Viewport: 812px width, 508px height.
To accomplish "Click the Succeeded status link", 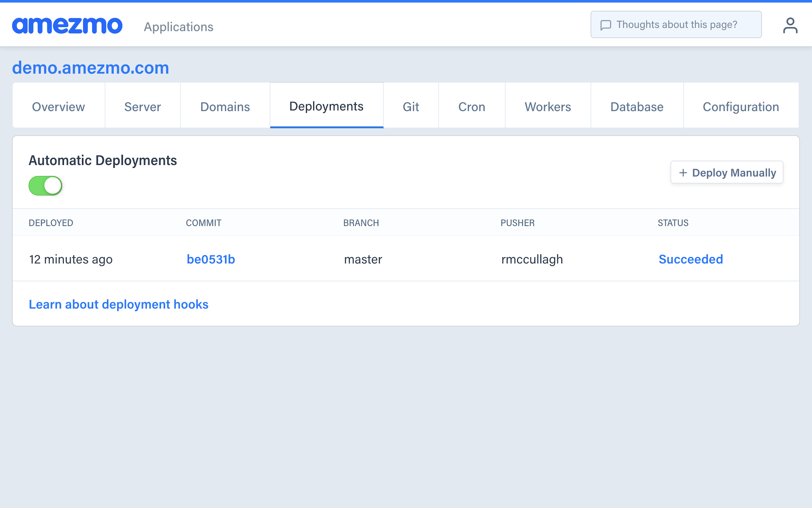I will click(691, 259).
